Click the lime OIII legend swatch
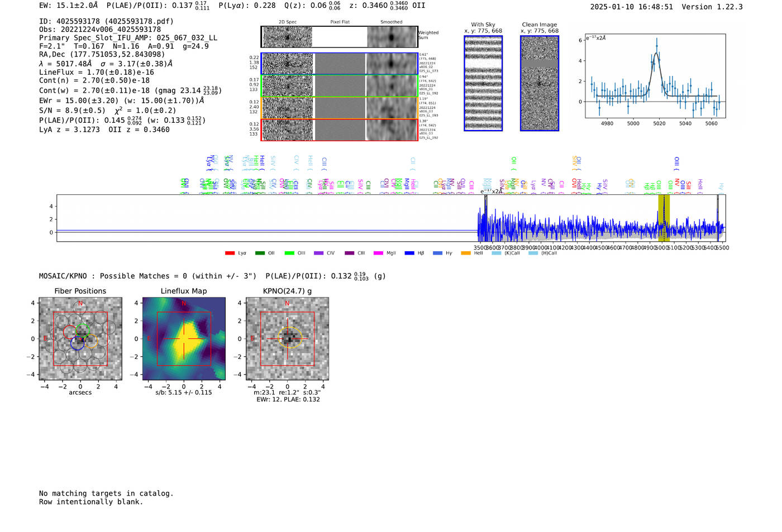This screenshot has height=532, width=782. pyautogui.click(x=289, y=253)
